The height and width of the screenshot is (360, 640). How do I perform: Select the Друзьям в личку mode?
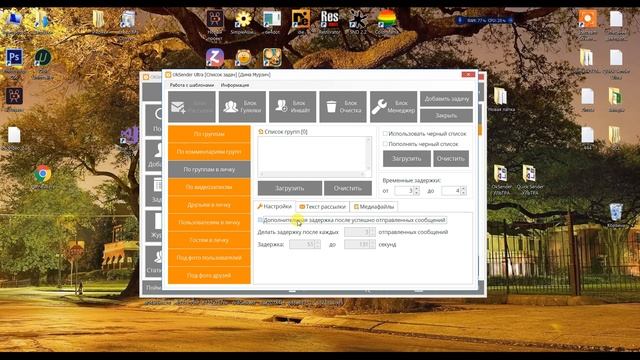click(x=209, y=205)
